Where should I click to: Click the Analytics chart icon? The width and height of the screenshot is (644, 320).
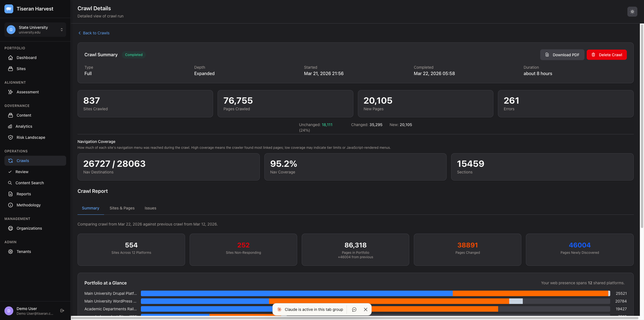[x=10, y=126]
